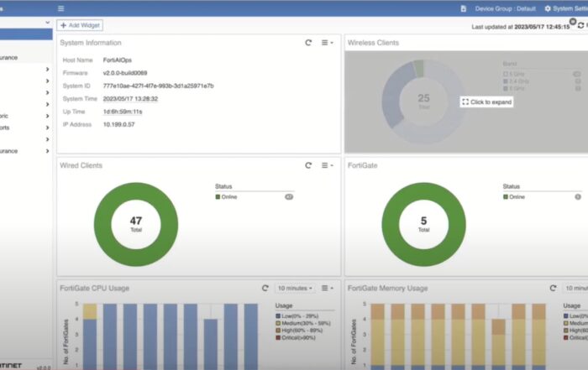588x370 pixels.
Task: Refresh the FortiGate Memory Usage widget
Action: coord(553,288)
